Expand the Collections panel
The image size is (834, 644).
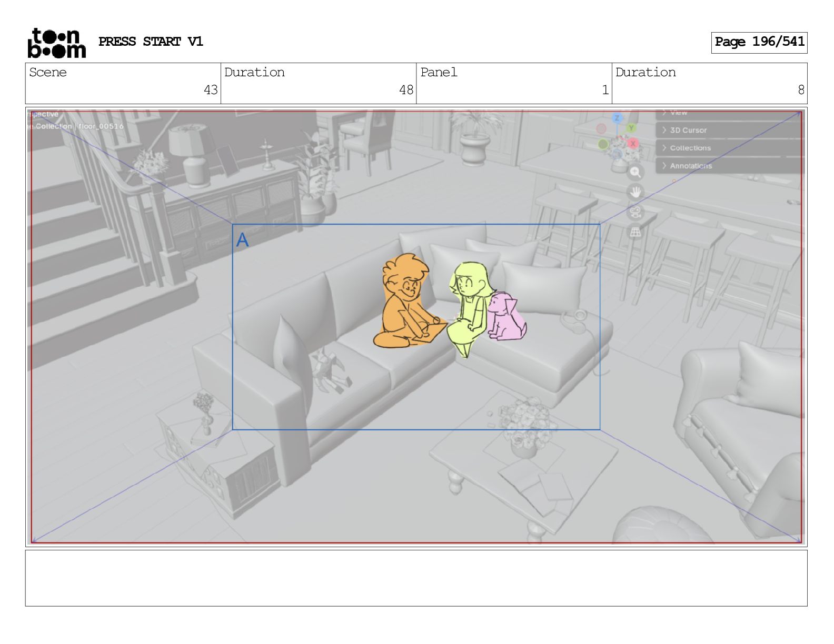click(x=730, y=148)
